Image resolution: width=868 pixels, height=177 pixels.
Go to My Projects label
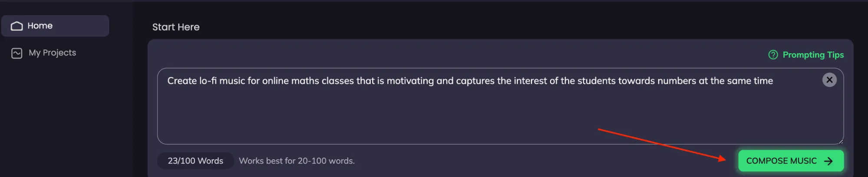[x=52, y=53]
